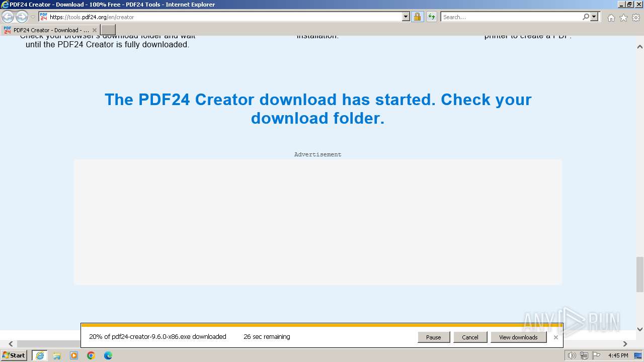Open the Windows Start menu

[x=14, y=355]
